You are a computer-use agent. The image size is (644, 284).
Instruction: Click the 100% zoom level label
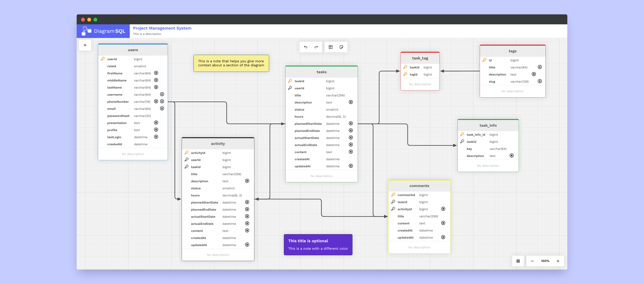tap(545, 261)
